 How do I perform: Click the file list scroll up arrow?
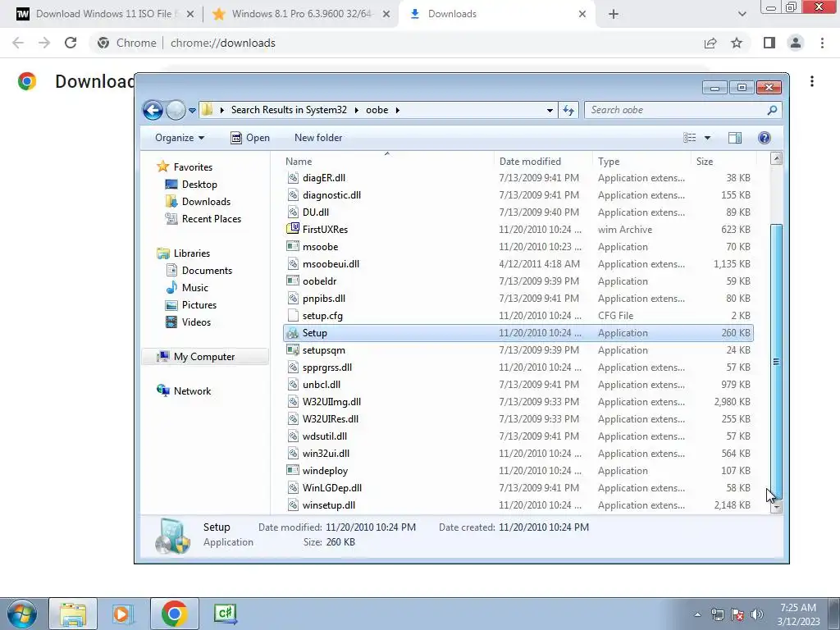click(776, 158)
